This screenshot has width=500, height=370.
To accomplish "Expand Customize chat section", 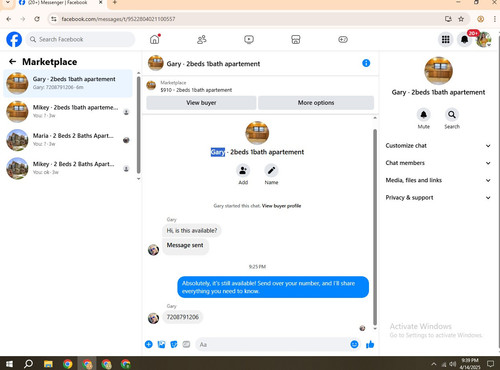I will coord(438,146).
